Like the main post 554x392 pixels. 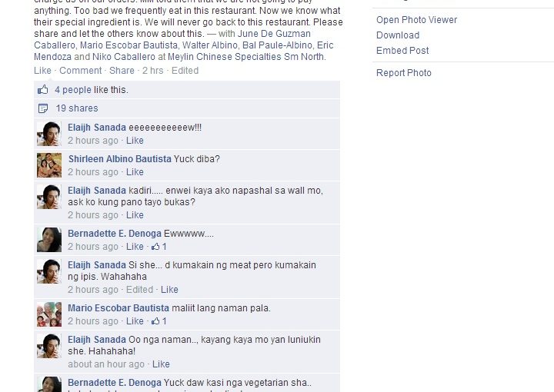pos(42,71)
